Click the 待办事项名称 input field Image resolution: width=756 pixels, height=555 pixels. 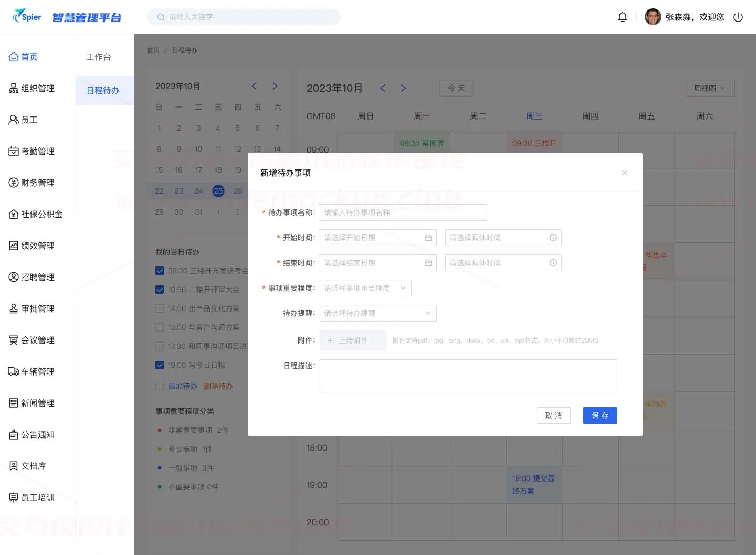point(403,212)
